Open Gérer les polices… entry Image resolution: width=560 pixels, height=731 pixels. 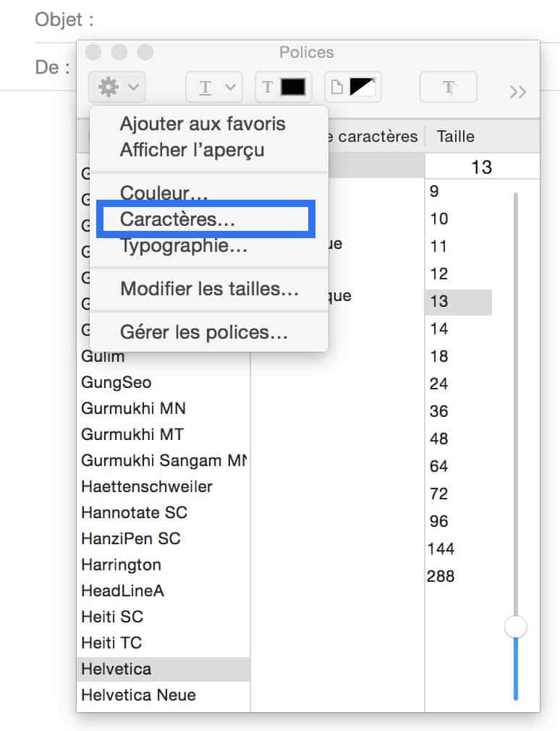point(203,332)
